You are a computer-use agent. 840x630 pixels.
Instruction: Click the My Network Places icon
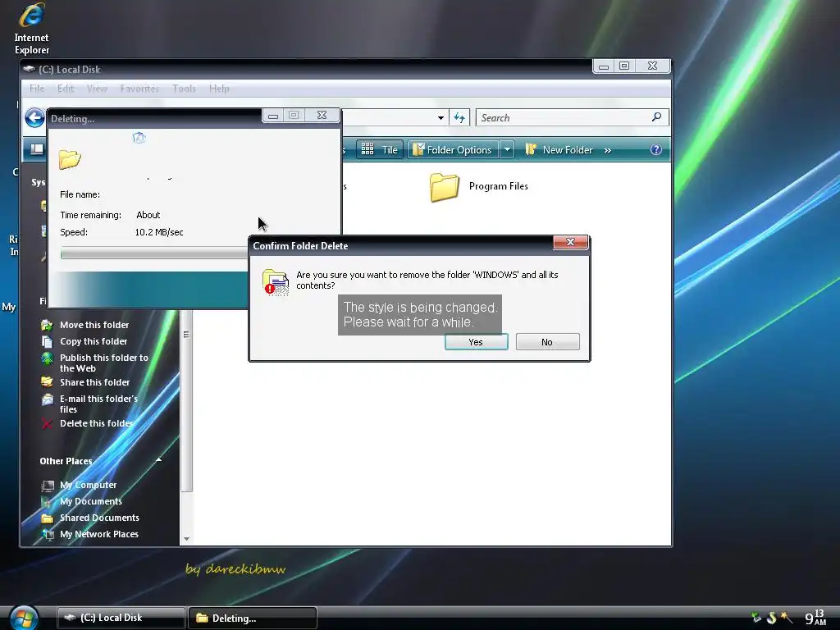coord(48,535)
